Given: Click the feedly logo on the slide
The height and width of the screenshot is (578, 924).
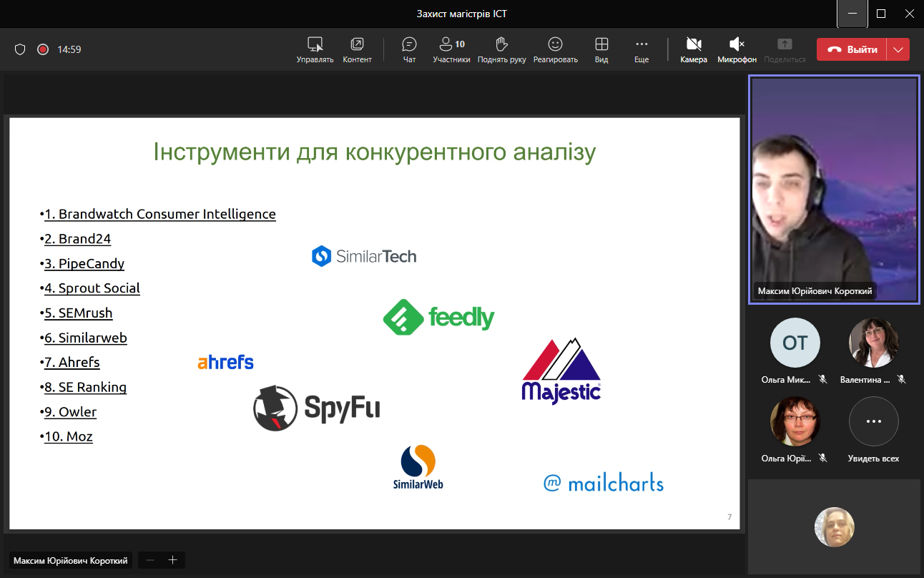Looking at the screenshot, I should tap(438, 317).
